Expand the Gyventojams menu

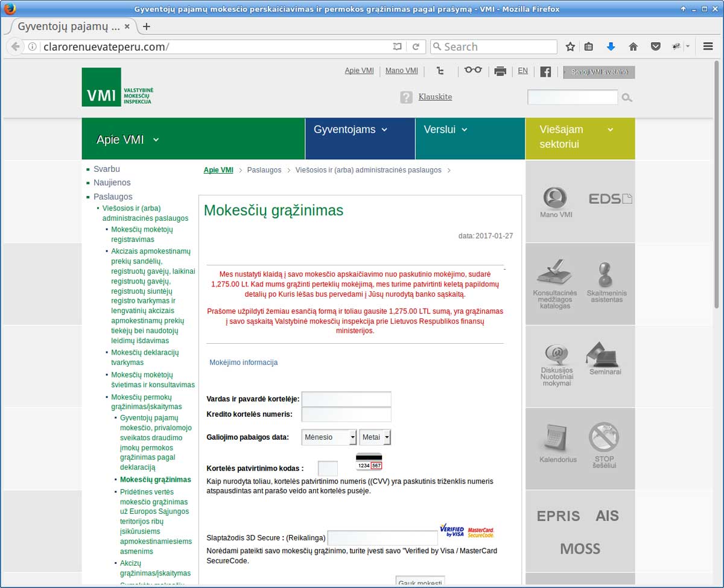(360, 139)
